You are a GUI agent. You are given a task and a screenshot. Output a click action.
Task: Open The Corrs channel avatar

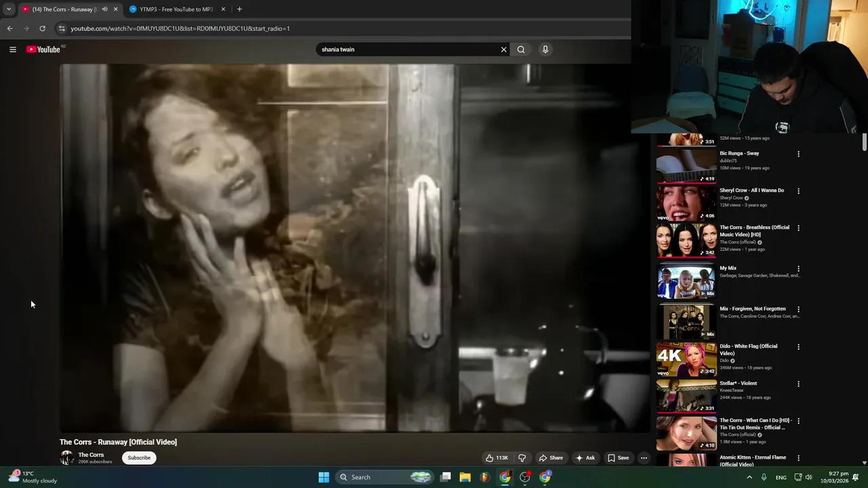point(66,457)
